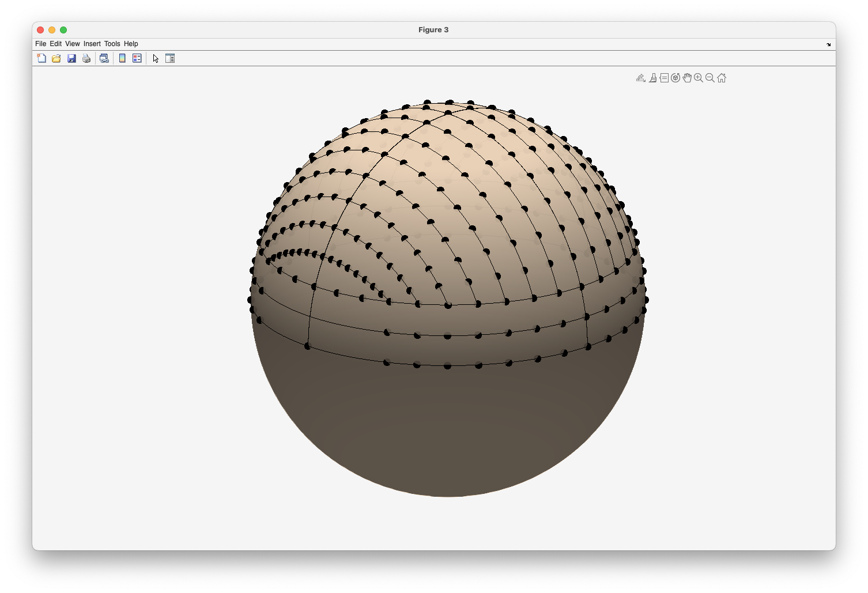Screen dimensions: 868x593
Task: Enable the Zoom In magnifier tool
Action: tap(699, 78)
